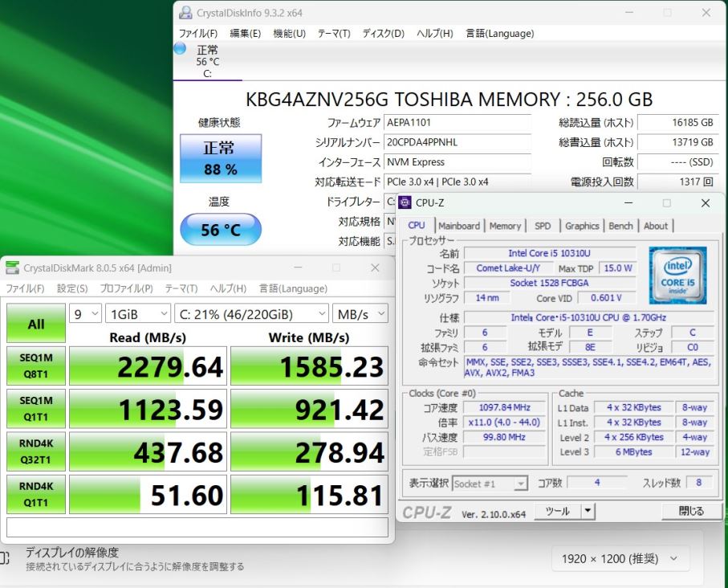Screen dimensions: 728x588
Task: Switch to the Graphics tab in CPU-Z
Action: coord(582,226)
